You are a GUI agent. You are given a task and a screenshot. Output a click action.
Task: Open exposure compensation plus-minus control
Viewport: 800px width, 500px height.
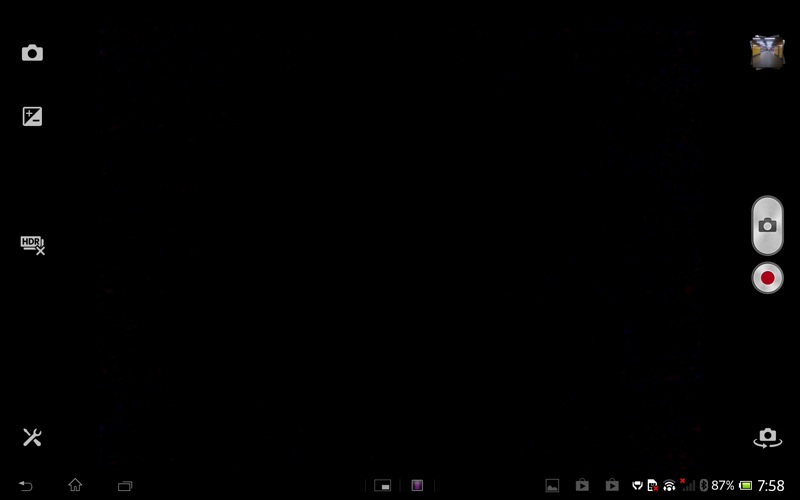[x=32, y=116]
